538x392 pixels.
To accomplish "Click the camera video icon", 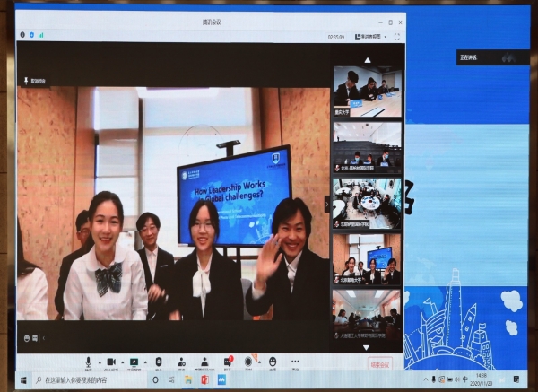I will (111, 362).
